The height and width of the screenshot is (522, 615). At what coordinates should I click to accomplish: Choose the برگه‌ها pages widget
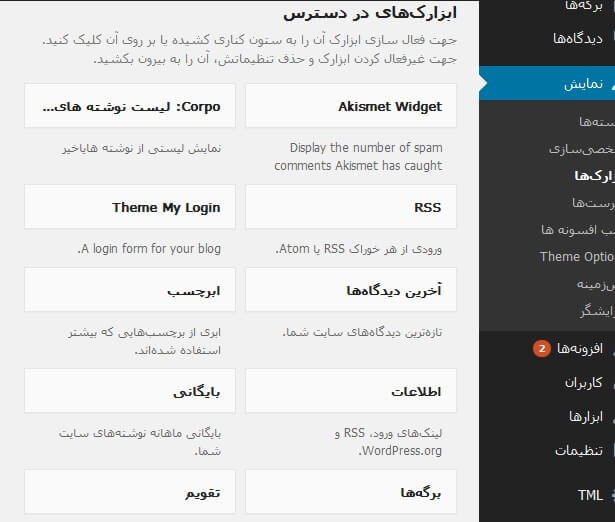pos(351,492)
